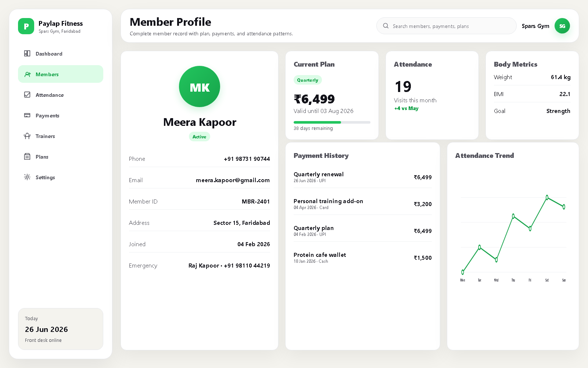The width and height of the screenshot is (588, 368).
Task: Click the Active status badge
Action: click(x=200, y=137)
